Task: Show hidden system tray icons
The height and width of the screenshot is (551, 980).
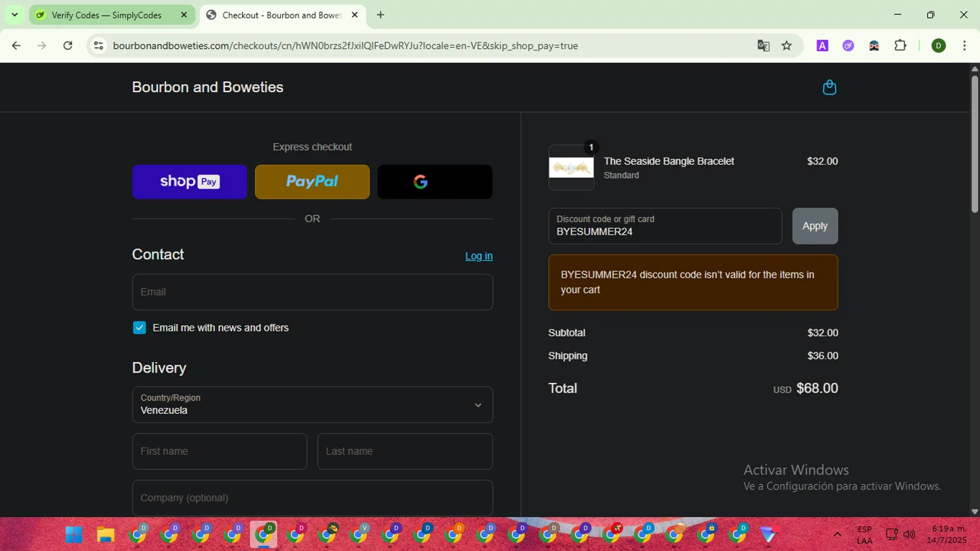Action: click(837, 535)
